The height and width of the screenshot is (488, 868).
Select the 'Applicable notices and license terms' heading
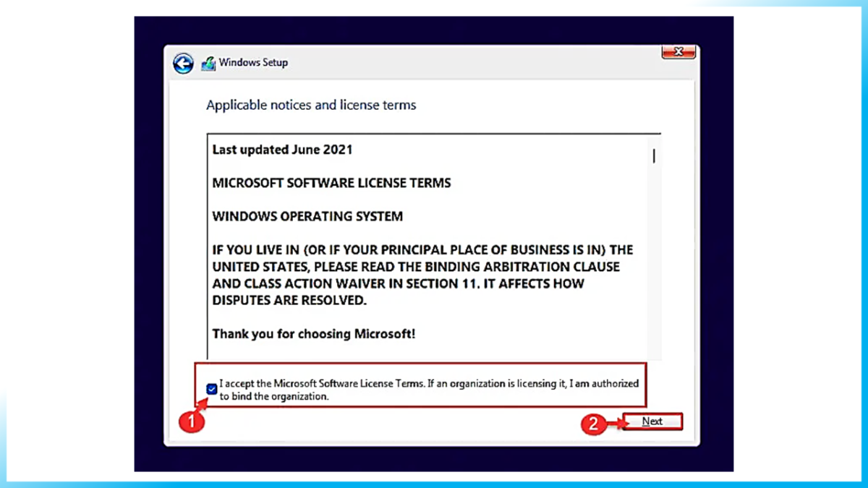[x=311, y=105]
